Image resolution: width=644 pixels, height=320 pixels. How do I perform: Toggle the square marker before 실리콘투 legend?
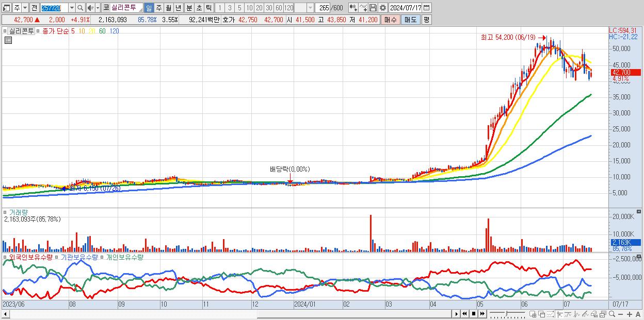[6, 31]
